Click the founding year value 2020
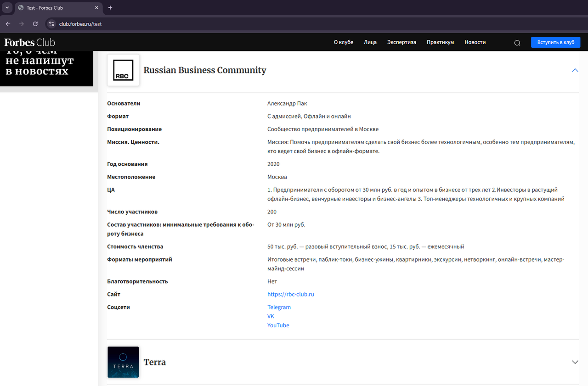588x386 pixels. (273, 164)
